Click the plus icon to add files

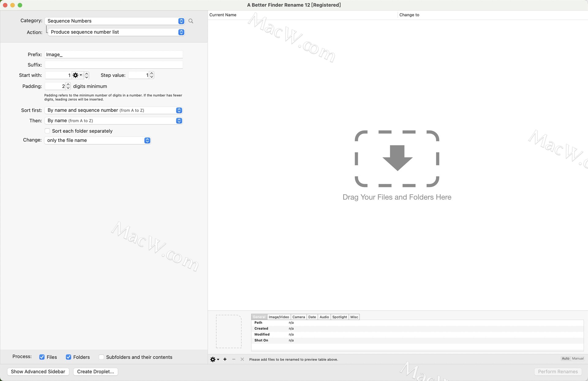coord(225,359)
